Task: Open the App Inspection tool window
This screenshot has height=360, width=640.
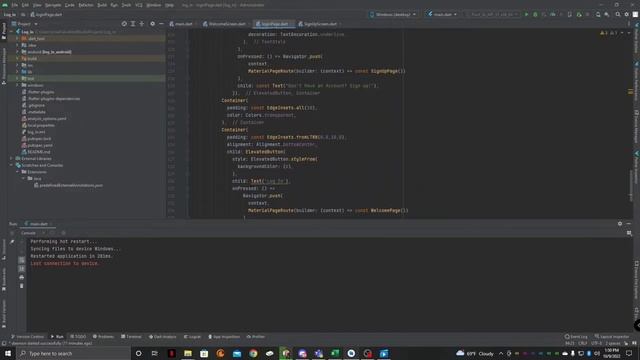Action: point(224,337)
